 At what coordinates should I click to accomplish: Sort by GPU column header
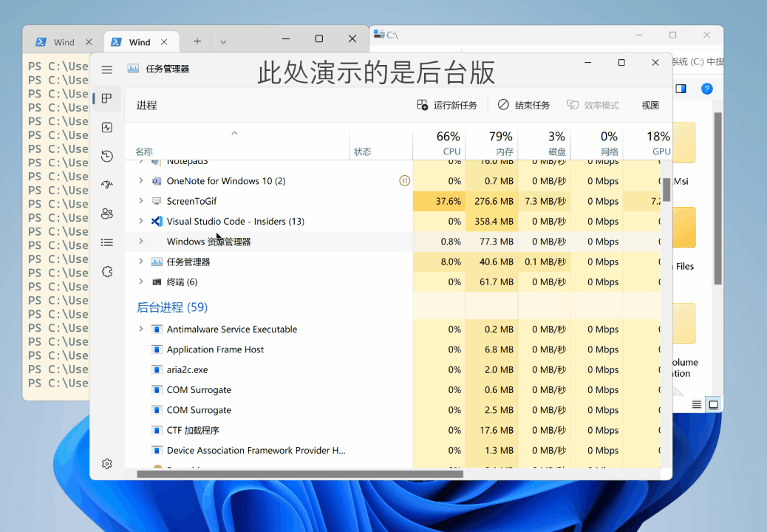click(647, 143)
